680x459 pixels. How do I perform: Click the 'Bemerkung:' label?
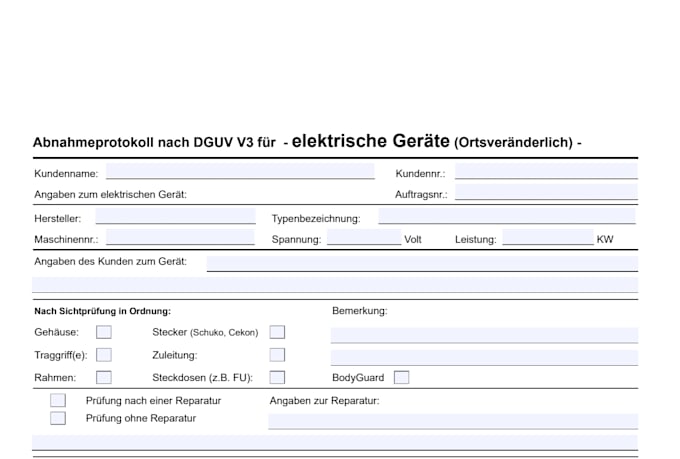360,311
